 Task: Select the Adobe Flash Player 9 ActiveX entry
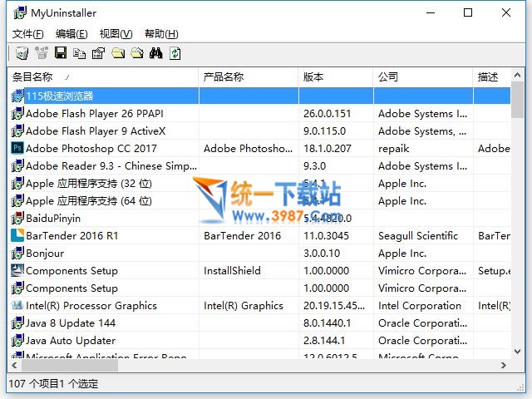[x=96, y=131]
